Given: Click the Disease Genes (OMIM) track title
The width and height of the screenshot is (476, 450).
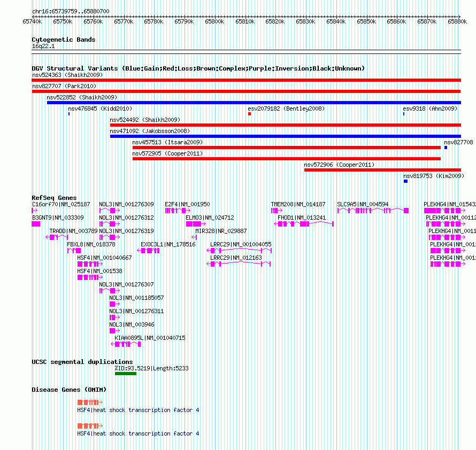Looking at the screenshot, I should (x=69, y=390).
